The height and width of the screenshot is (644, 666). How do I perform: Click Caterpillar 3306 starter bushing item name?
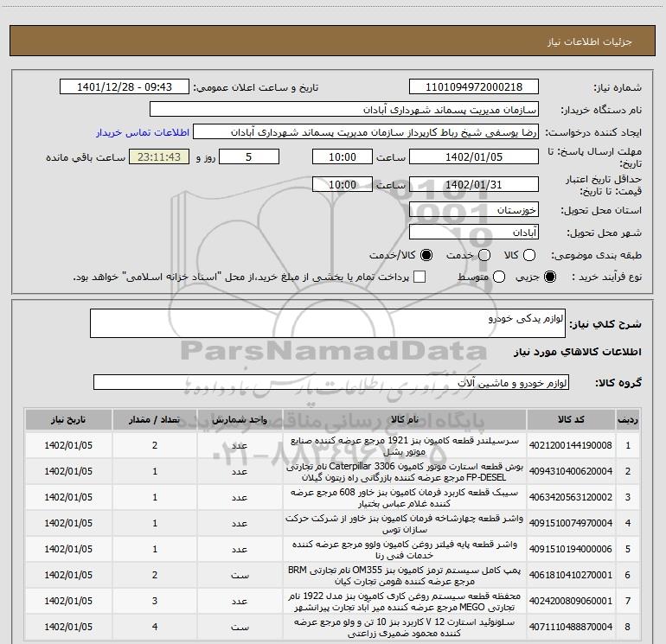pyautogui.click(x=405, y=472)
